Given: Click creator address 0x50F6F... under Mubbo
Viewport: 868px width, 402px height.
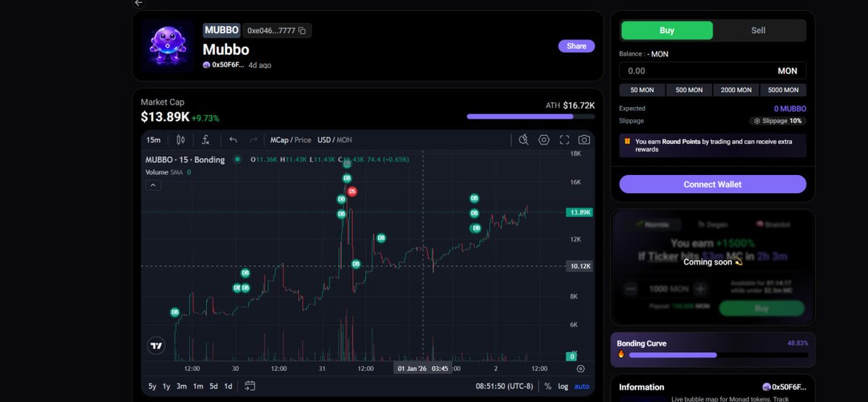Looking at the screenshot, I should (228, 65).
